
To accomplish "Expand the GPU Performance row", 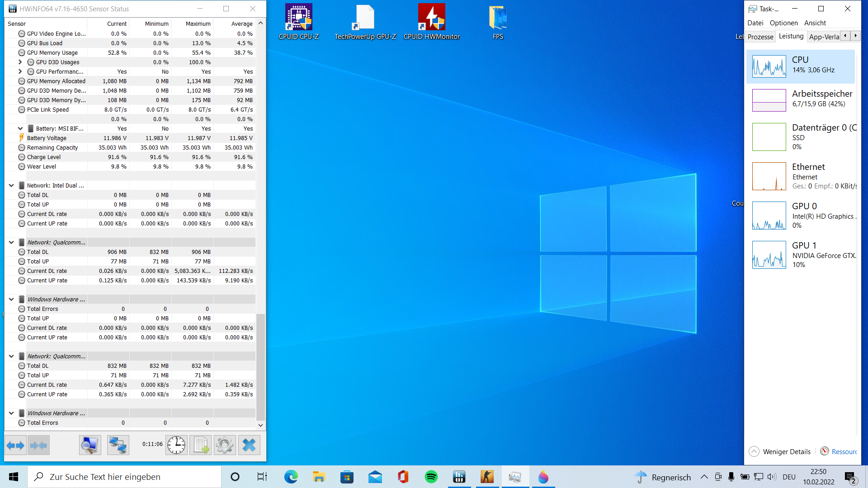I will tap(20, 71).
